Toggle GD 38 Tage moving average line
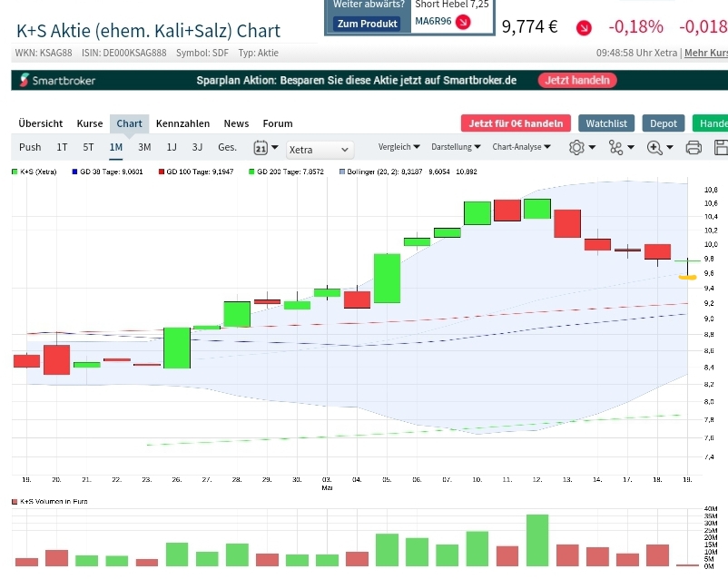The width and height of the screenshot is (728, 579). click(x=107, y=172)
